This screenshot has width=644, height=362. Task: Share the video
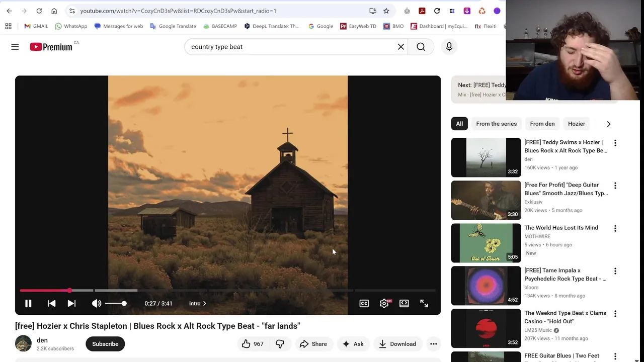pyautogui.click(x=313, y=344)
